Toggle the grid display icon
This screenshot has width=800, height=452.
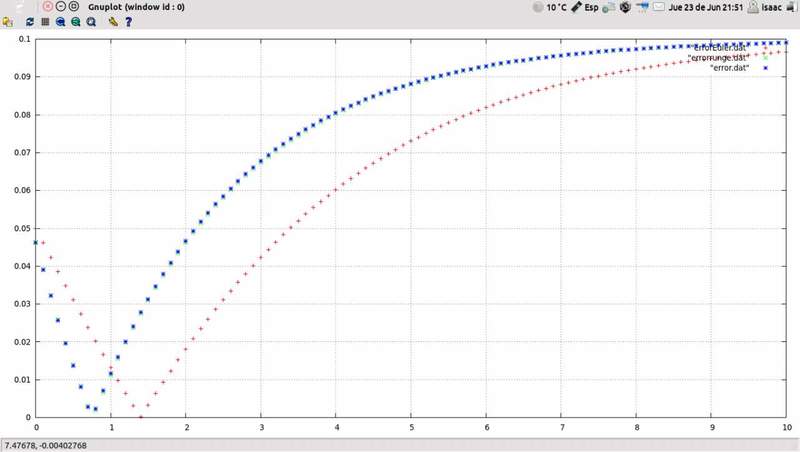tap(45, 22)
